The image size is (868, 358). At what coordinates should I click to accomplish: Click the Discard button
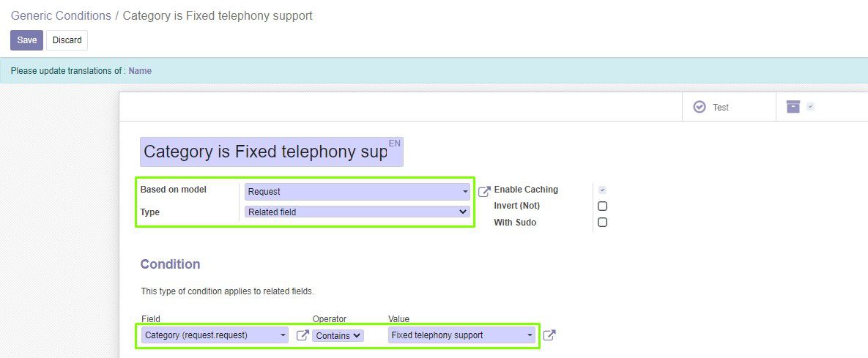pyautogui.click(x=67, y=40)
